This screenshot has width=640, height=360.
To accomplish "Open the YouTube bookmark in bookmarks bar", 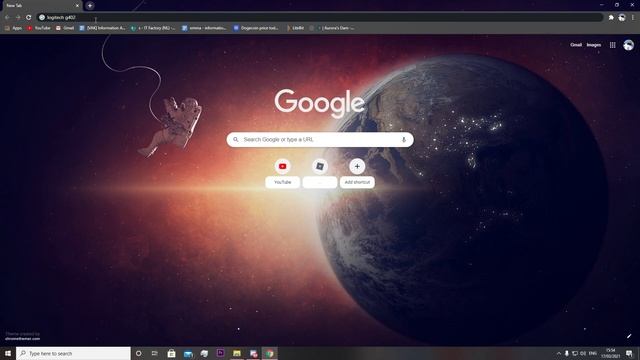I will click(x=39, y=28).
